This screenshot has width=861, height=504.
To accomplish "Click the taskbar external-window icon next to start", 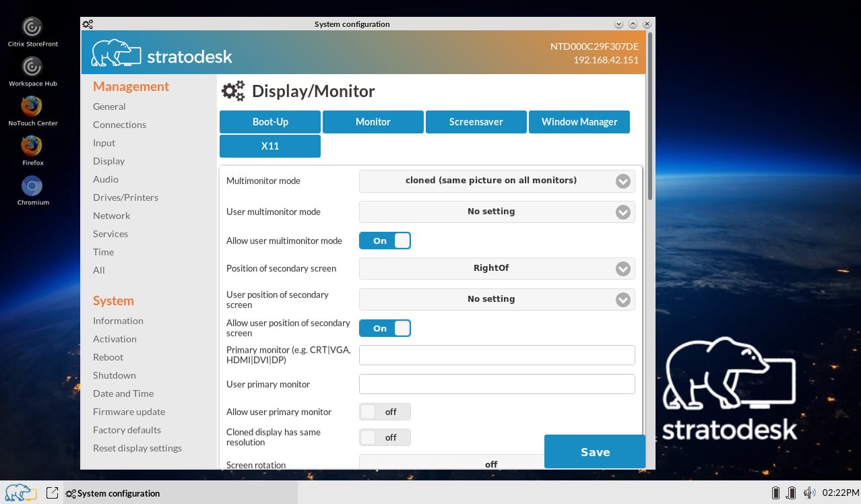I will point(52,493).
